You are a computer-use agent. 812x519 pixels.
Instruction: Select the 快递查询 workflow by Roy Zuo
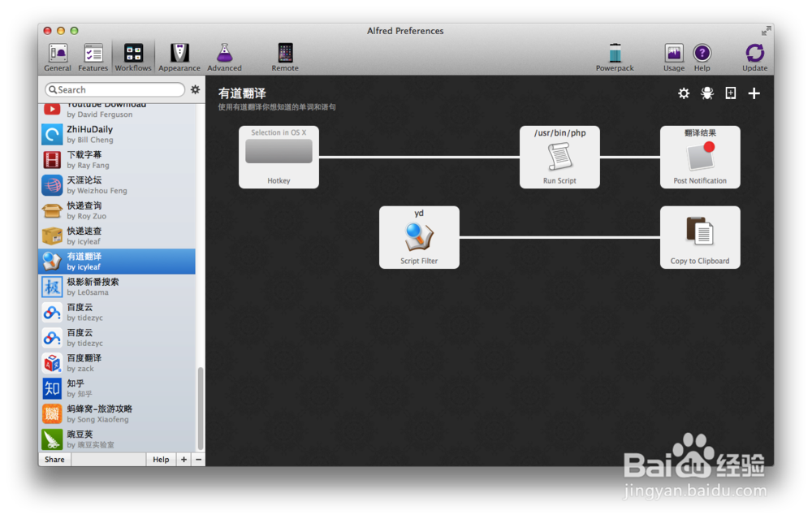coord(118,210)
